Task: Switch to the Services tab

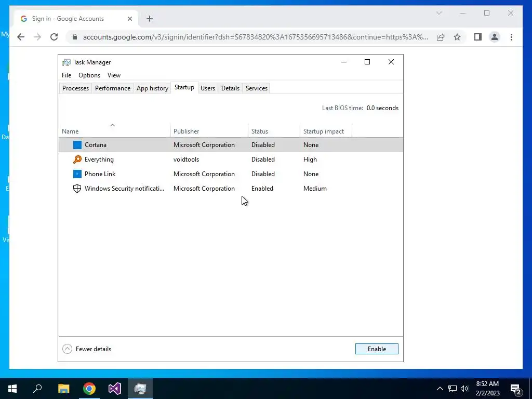Action: click(257, 88)
